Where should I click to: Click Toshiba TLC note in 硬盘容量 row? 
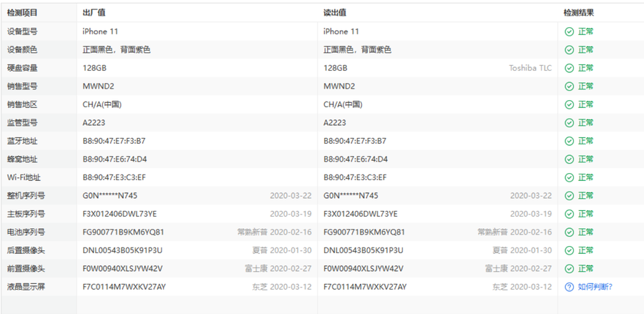pos(530,68)
